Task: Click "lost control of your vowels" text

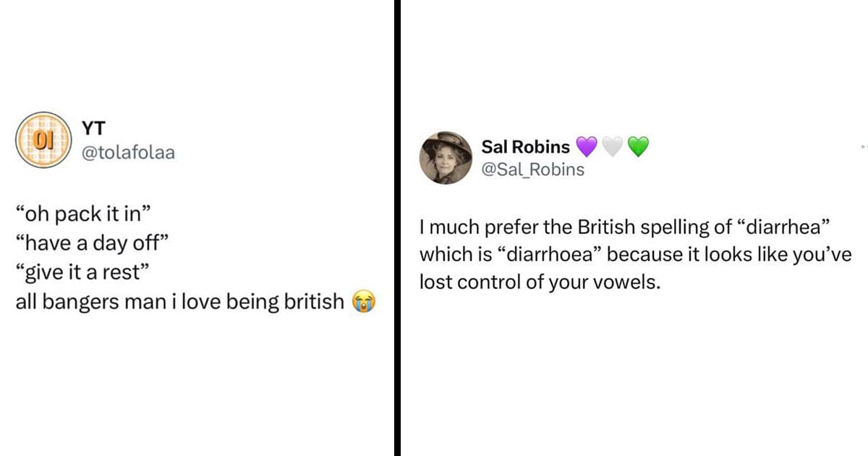Action: [540, 282]
